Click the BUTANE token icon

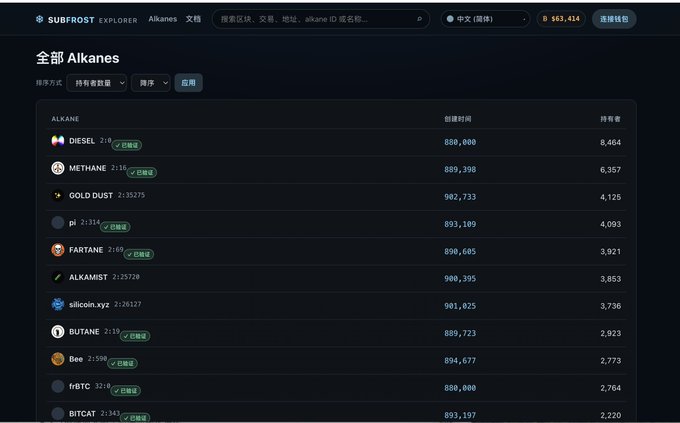tap(58, 331)
